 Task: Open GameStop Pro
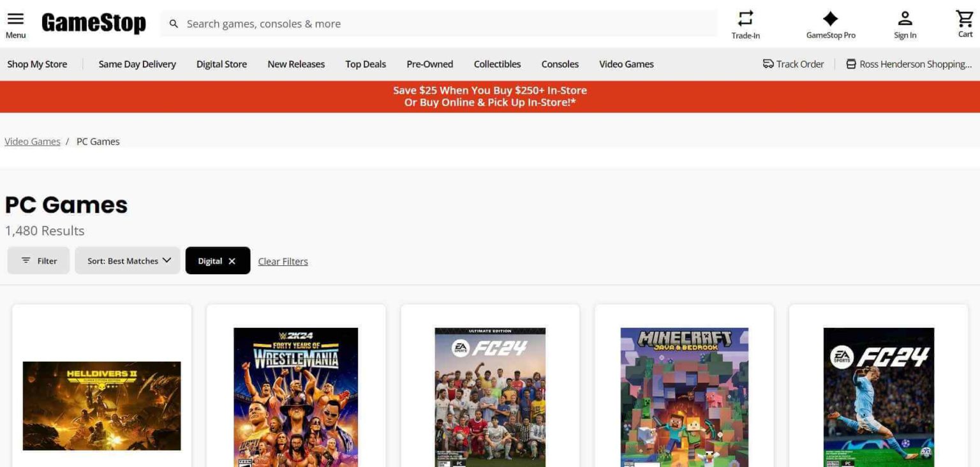pos(831,19)
